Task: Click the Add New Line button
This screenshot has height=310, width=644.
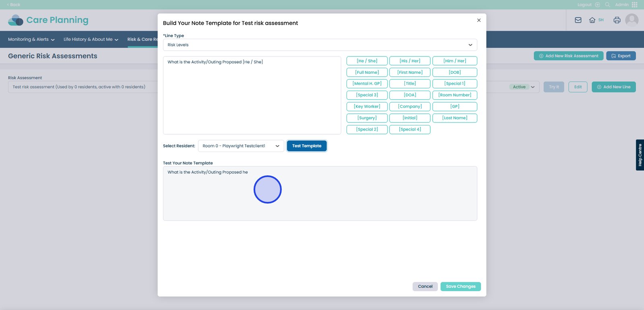Action: [614, 87]
